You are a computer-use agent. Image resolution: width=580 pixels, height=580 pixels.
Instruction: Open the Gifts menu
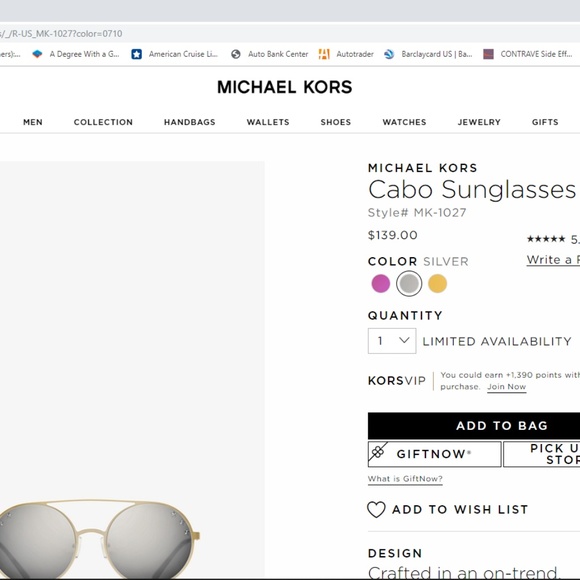coord(545,122)
